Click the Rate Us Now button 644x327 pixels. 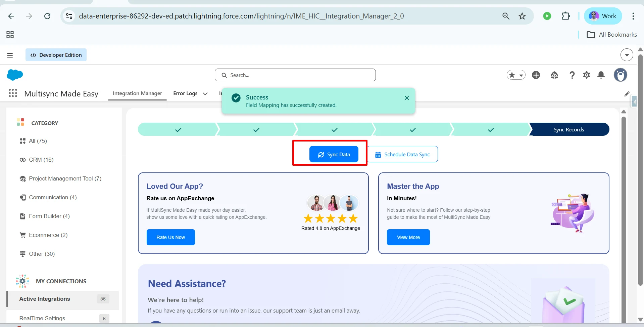pos(171,237)
